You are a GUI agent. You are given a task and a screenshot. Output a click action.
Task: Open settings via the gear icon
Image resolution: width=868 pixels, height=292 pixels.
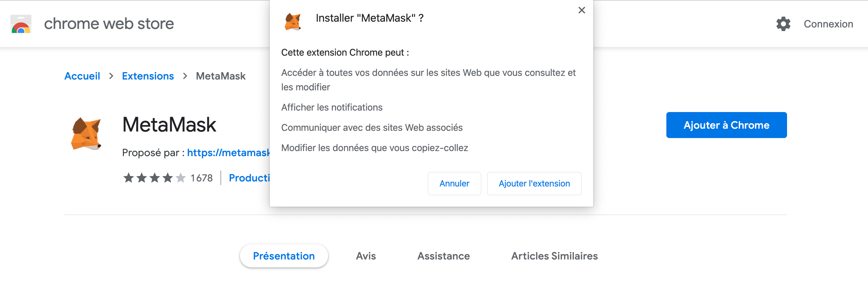pyautogui.click(x=783, y=24)
